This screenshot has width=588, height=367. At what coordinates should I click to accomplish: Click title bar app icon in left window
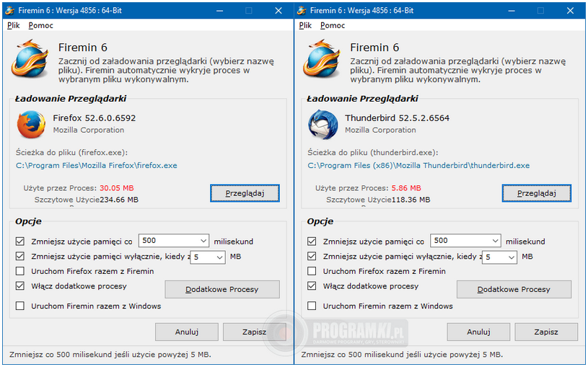10,11
